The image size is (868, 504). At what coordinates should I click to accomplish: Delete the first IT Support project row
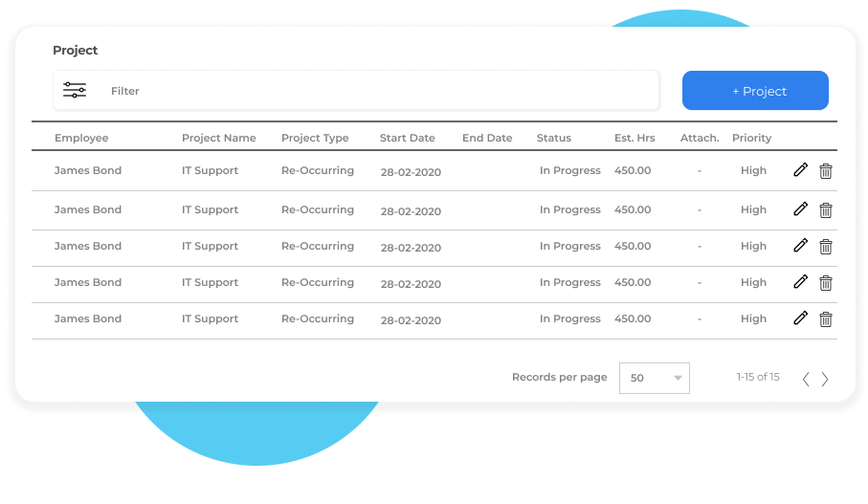(x=826, y=171)
